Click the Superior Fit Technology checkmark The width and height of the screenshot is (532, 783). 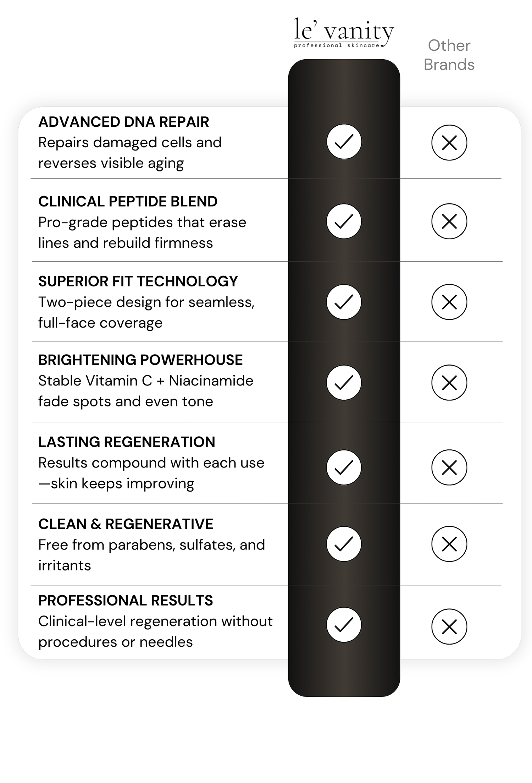pos(344,302)
